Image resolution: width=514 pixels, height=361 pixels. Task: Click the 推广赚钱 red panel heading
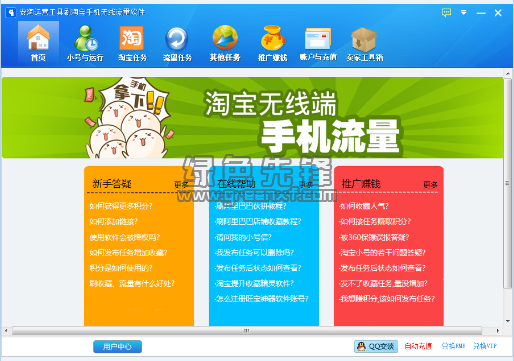361,184
